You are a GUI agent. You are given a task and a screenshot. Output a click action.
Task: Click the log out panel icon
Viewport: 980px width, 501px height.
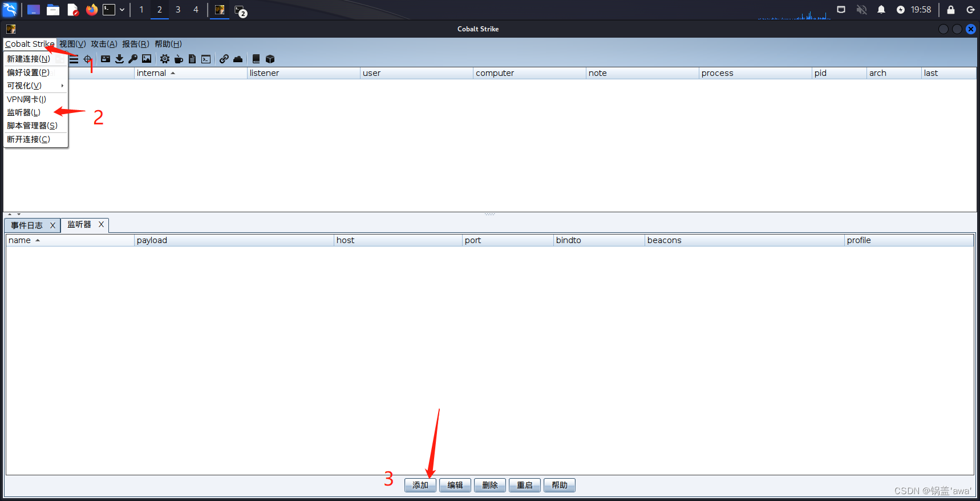point(970,10)
